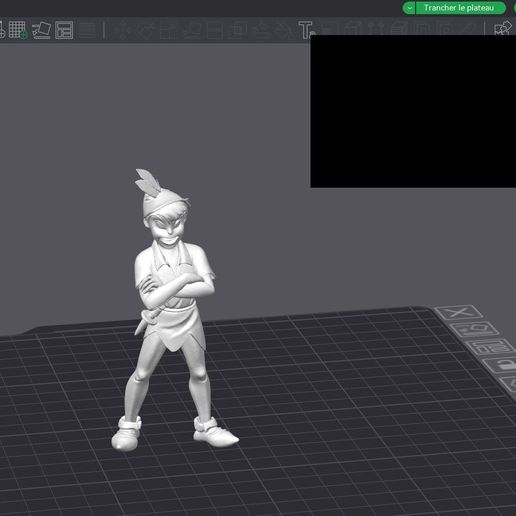Remove the plate with its X icon
The height and width of the screenshot is (516, 516).
point(459,313)
